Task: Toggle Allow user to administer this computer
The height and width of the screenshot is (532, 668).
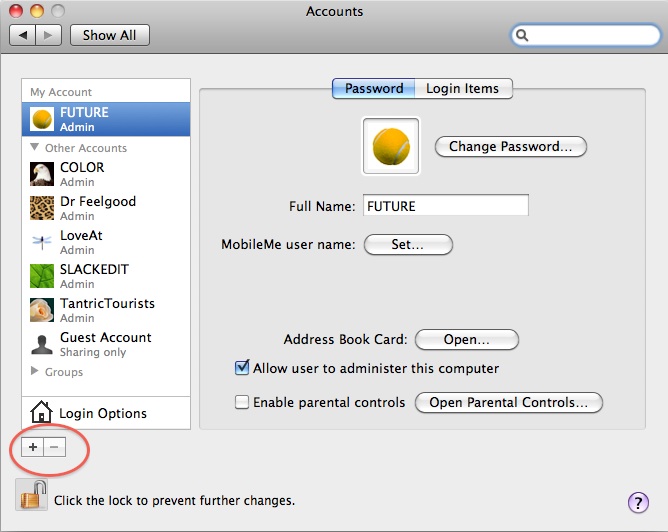Action: (242, 367)
